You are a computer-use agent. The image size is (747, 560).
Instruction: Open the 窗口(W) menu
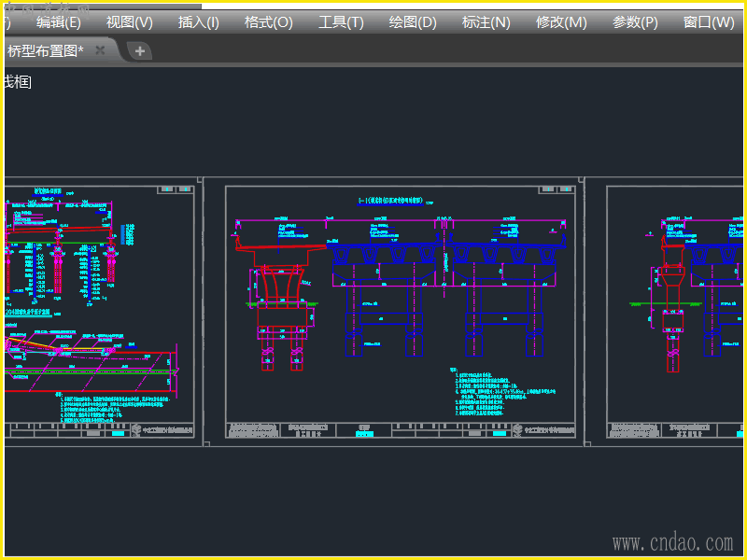(709, 22)
